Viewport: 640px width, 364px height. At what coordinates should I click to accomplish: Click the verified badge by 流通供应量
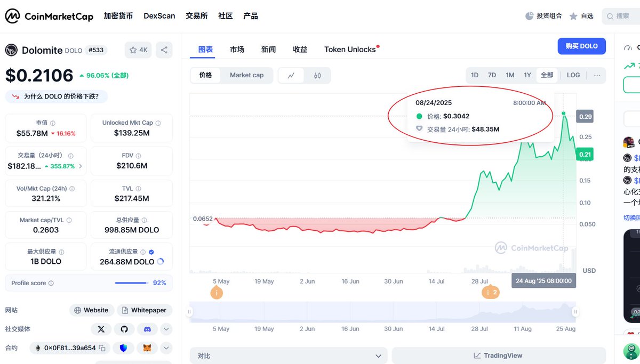click(151, 252)
